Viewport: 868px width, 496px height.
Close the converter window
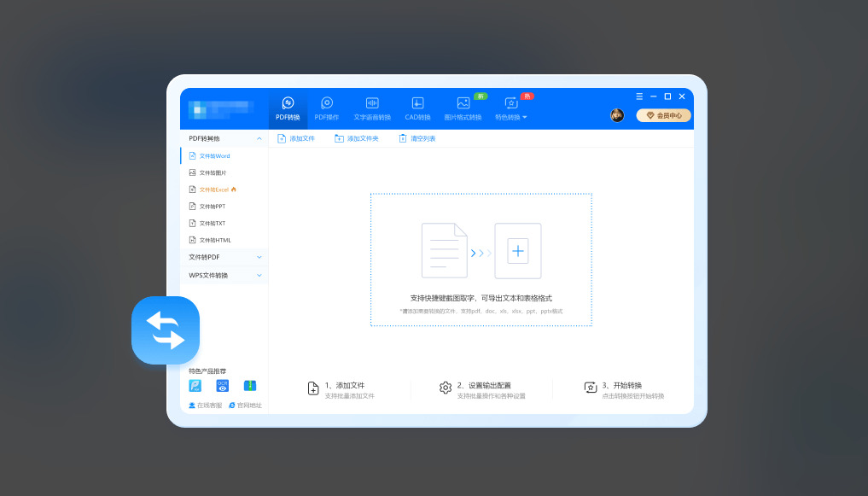click(682, 96)
